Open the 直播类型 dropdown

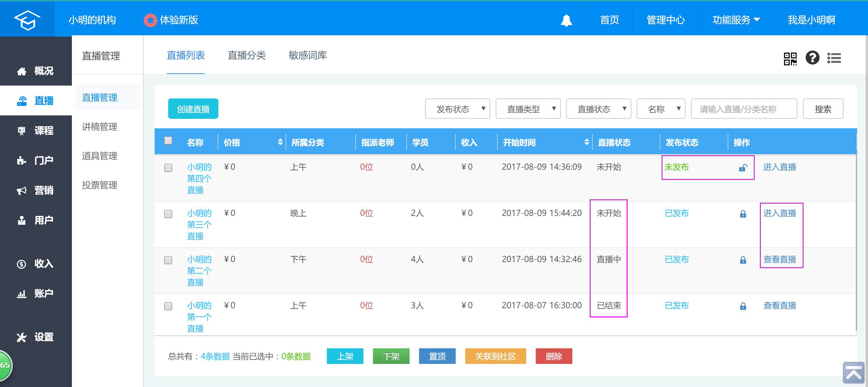pyautogui.click(x=528, y=109)
